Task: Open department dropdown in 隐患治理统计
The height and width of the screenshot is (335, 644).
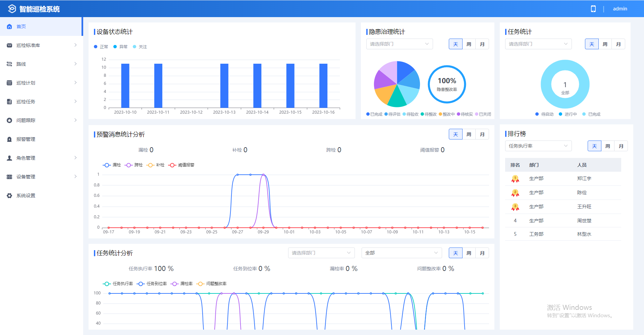Action: click(x=399, y=44)
